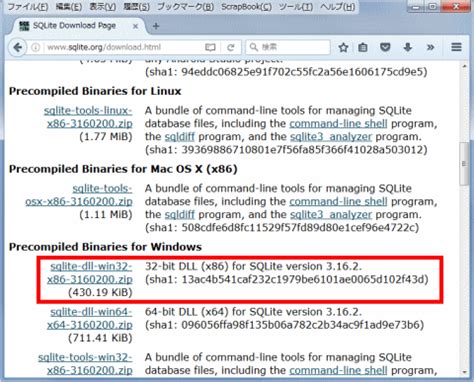Reload the page with the refresh icon
The height and width of the screenshot is (382, 474).
click(231, 48)
